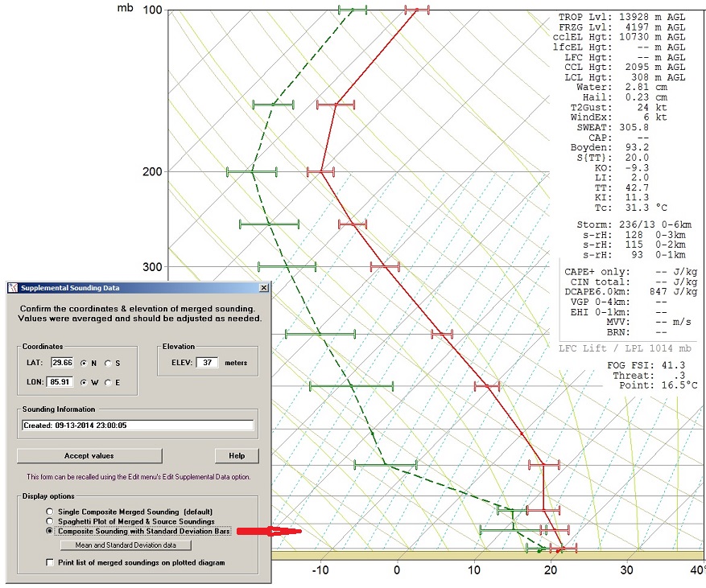The height and width of the screenshot is (588, 706).
Task: Click the SWEAT 305.8 index line
Action: 613,127
